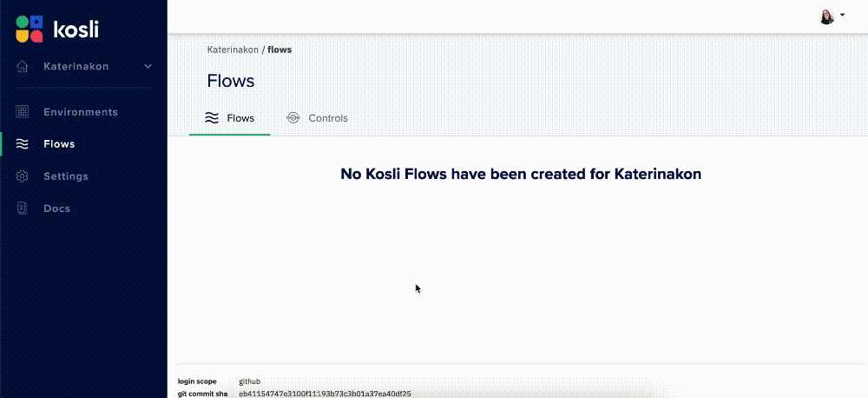Click the Flows page heading
The height and width of the screenshot is (398, 868).
click(231, 81)
